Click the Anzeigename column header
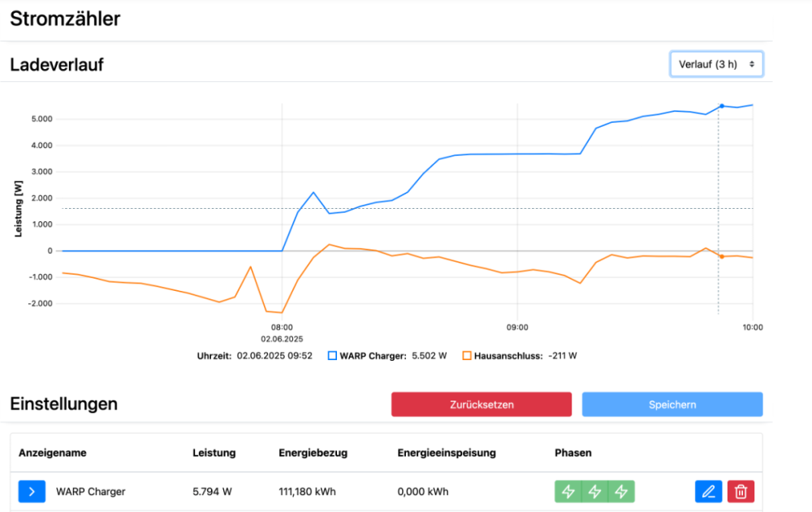This screenshot has width=812, height=512. coord(53,453)
